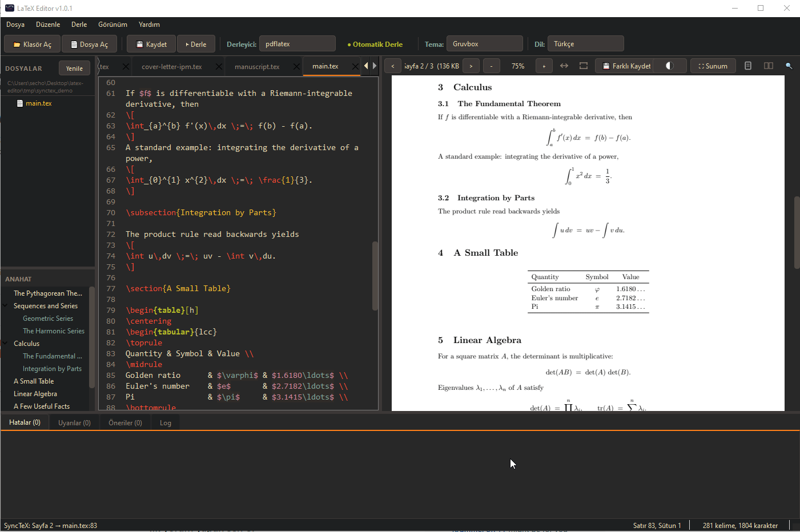This screenshot has height=532, width=800.
Task: Click the ANAHAT panel header
Action: point(18,279)
